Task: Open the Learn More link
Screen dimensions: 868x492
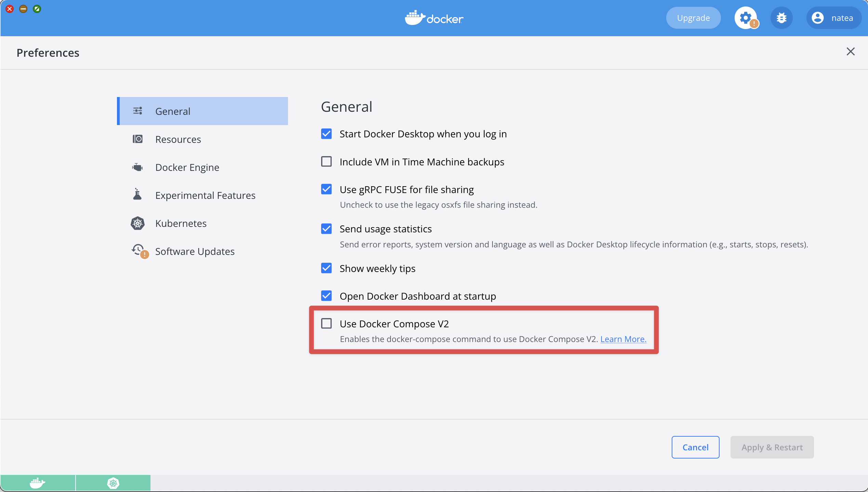Action: (x=623, y=339)
